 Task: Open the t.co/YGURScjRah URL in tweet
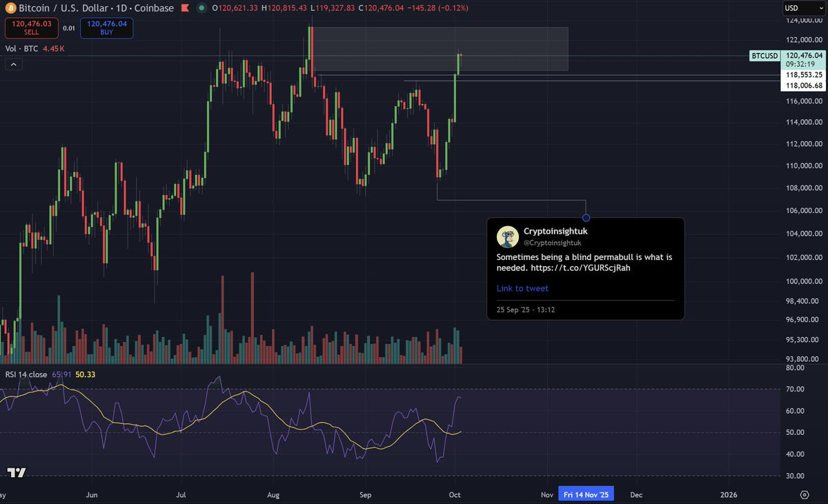[x=580, y=268]
